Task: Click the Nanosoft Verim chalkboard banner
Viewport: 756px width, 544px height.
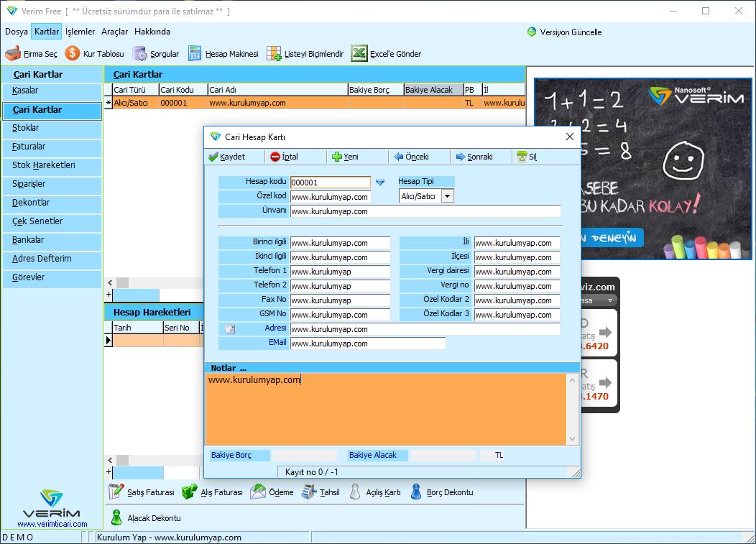Action: pos(642,169)
